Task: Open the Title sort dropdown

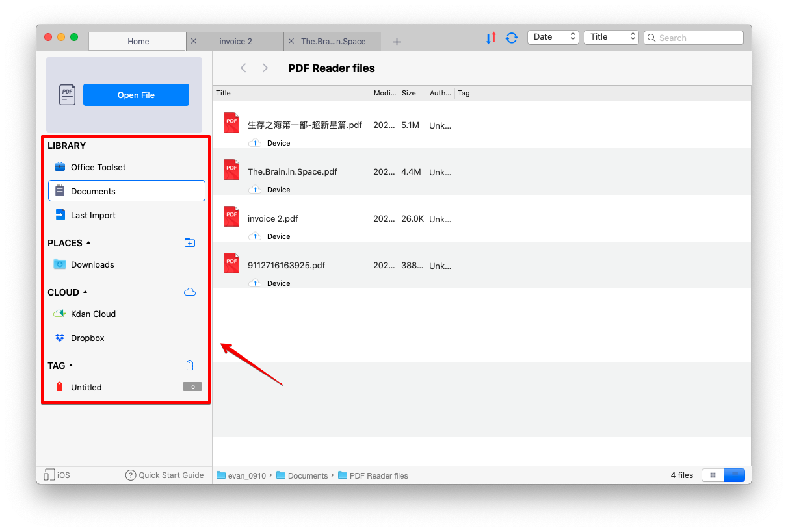Action: pos(611,37)
